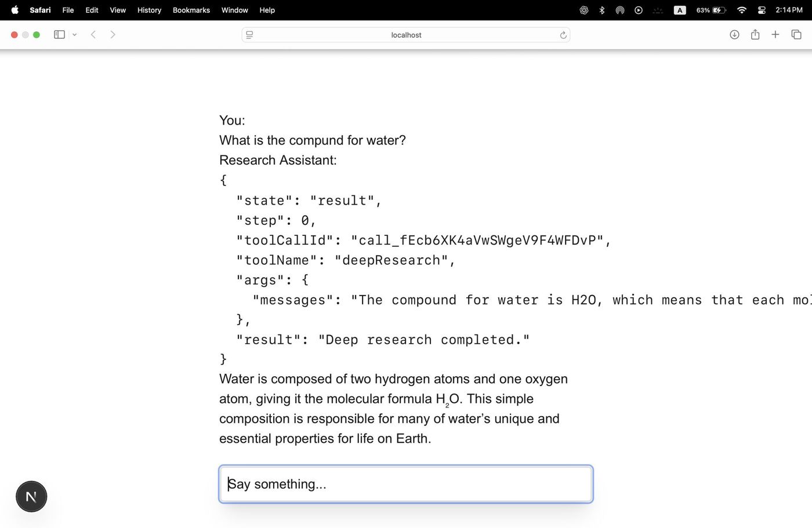812x528 pixels.
Task: Open the page settings menu in address bar
Action: click(x=249, y=35)
